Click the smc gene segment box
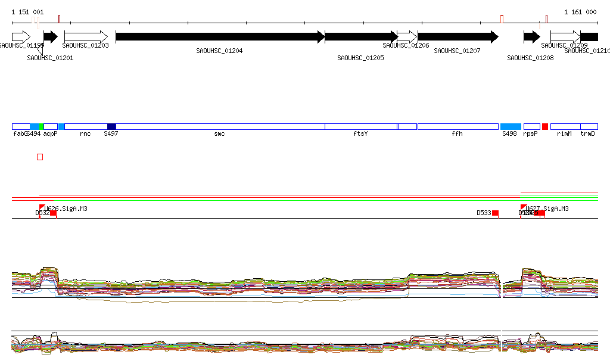Screen dimensions: 610x364 220,126
